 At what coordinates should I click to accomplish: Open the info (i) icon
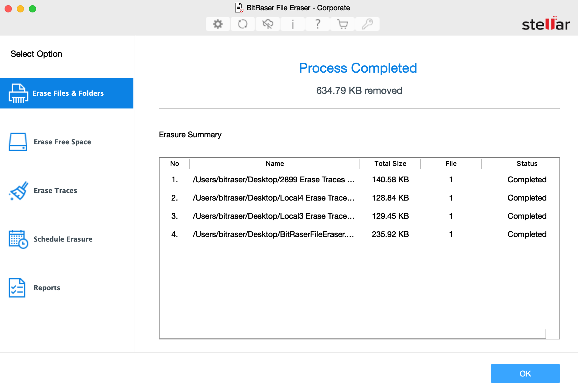click(x=293, y=24)
